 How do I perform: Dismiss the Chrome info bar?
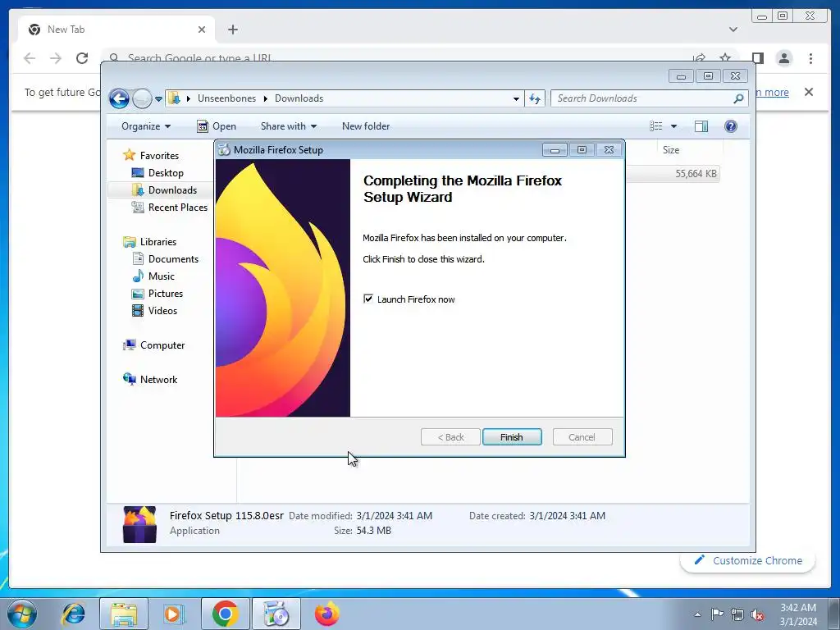click(809, 92)
